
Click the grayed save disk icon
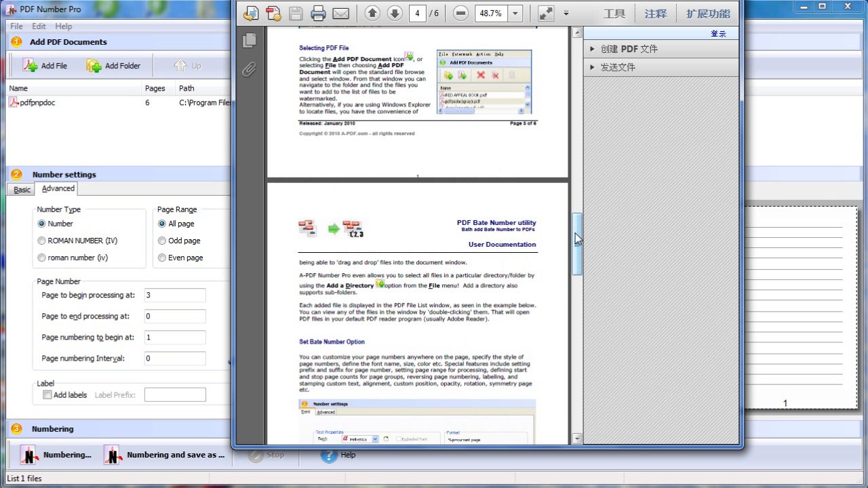(296, 14)
